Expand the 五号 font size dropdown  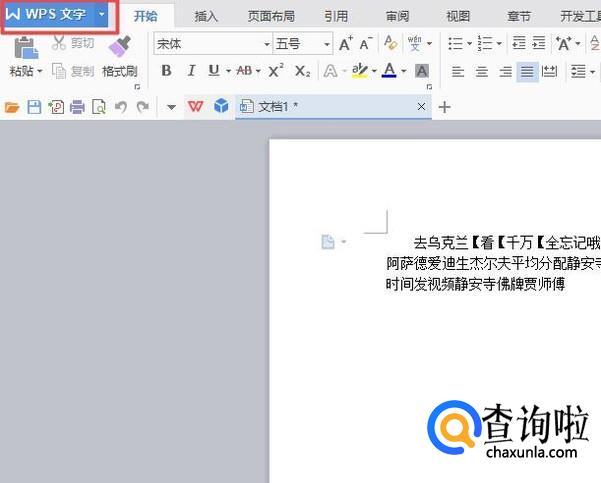(x=327, y=44)
